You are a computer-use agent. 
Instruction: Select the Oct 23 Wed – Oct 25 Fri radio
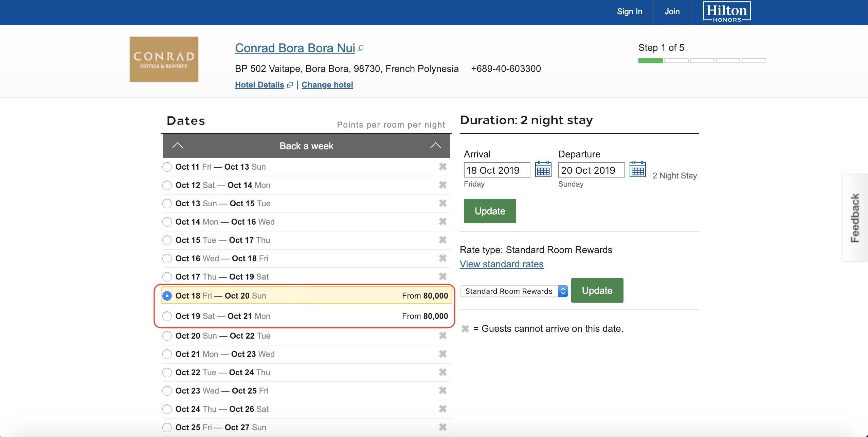click(x=167, y=391)
